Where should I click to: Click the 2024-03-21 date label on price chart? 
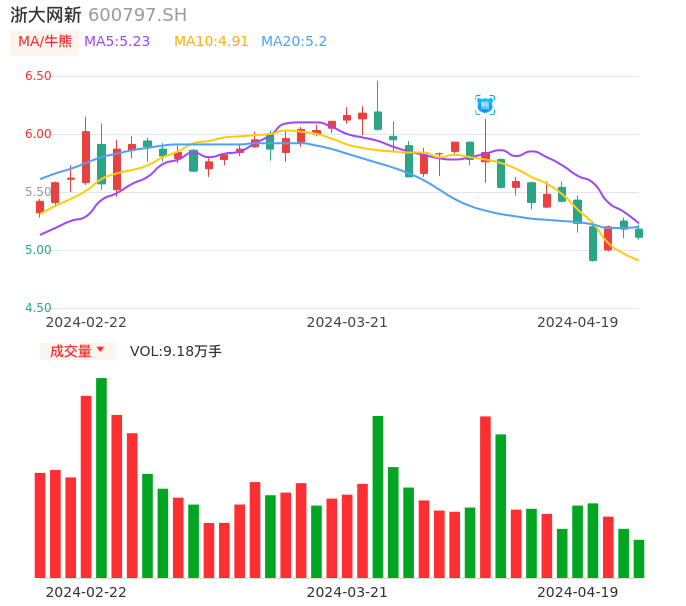(347, 322)
